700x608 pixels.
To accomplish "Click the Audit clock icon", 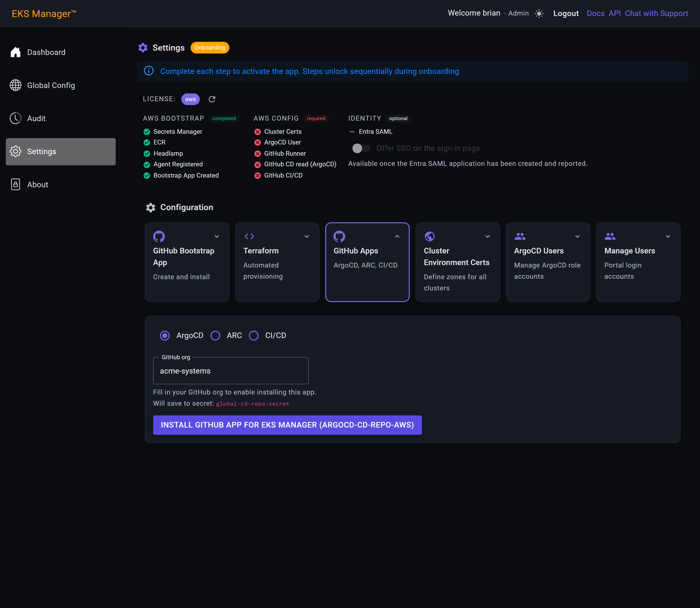I will [x=15, y=118].
